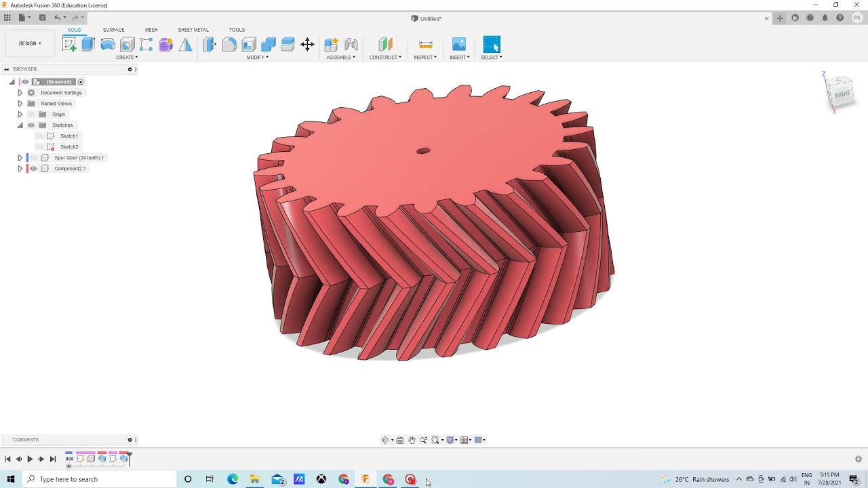Open the CREATE dropdown menu
The height and width of the screenshot is (488, 868).
[127, 58]
